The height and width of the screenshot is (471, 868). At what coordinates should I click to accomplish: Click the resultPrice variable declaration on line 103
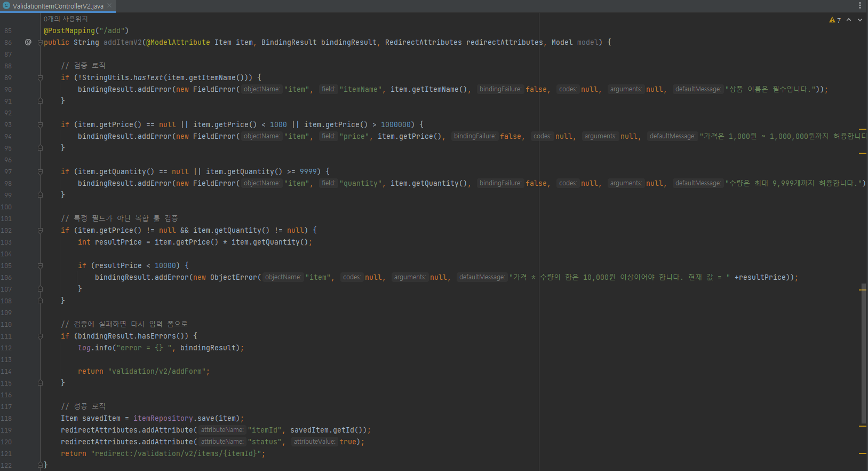(118, 242)
